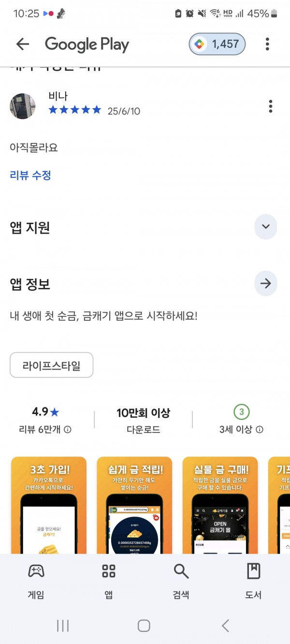Image resolution: width=290 pixels, height=644 pixels.
Task: Open 앱 정보 with the arrow button
Action: click(x=266, y=284)
